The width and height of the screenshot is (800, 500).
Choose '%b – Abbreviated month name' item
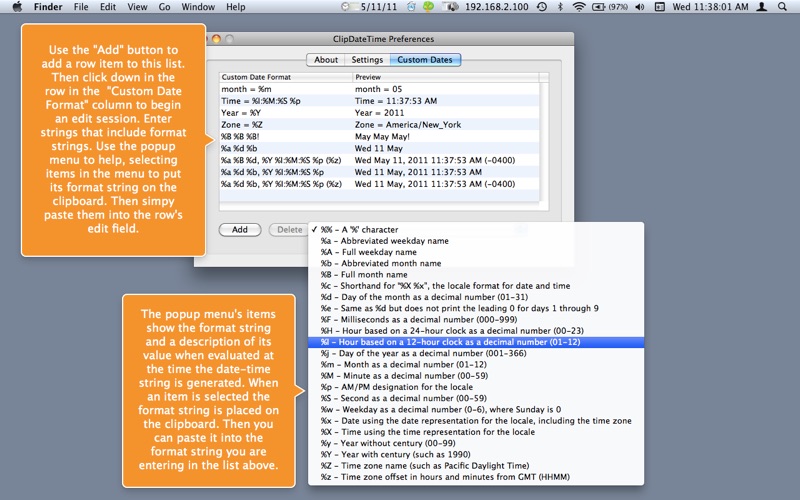pyautogui.click(x=476, y=263)
